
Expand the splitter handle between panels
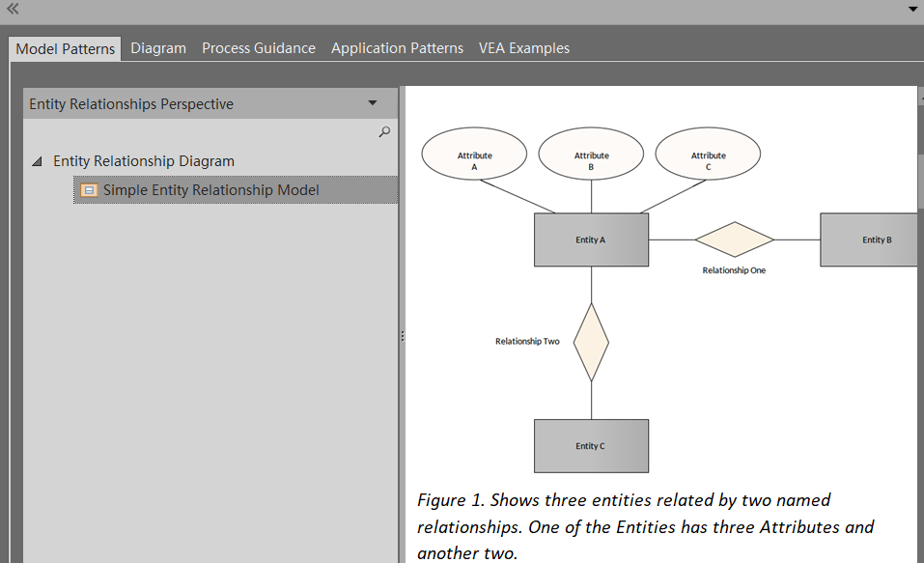point(402,337)
